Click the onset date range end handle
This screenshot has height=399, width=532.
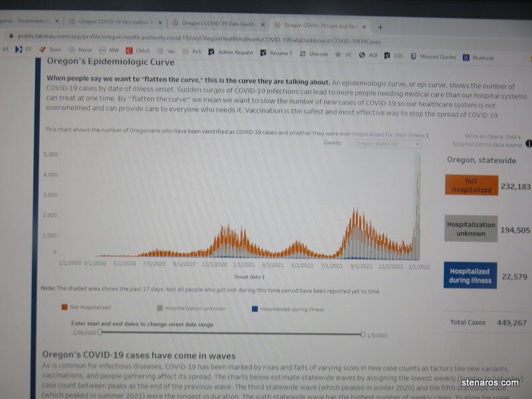point(362,334)
